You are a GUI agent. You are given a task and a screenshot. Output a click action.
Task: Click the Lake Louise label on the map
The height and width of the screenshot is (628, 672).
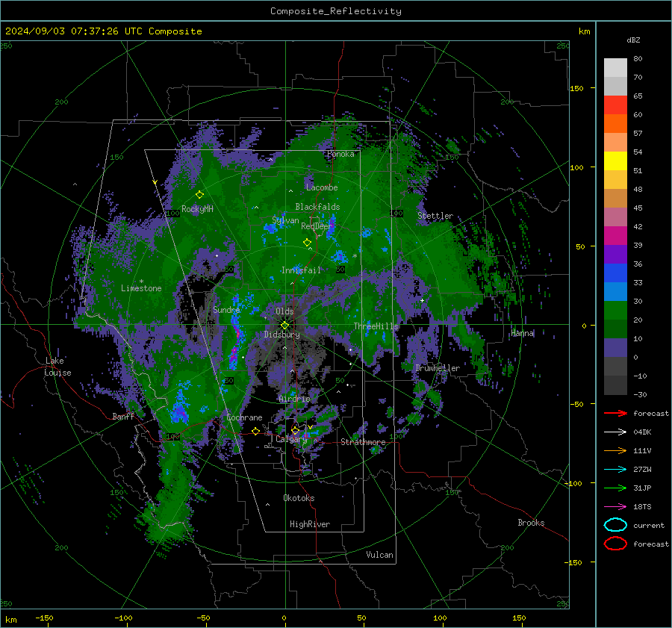[x=57, y=367]
